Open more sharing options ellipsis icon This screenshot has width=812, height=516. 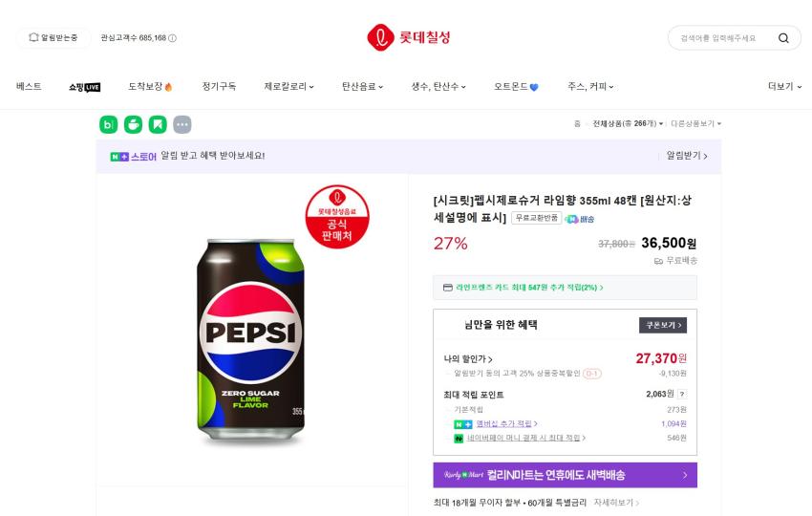click(182, 124)
